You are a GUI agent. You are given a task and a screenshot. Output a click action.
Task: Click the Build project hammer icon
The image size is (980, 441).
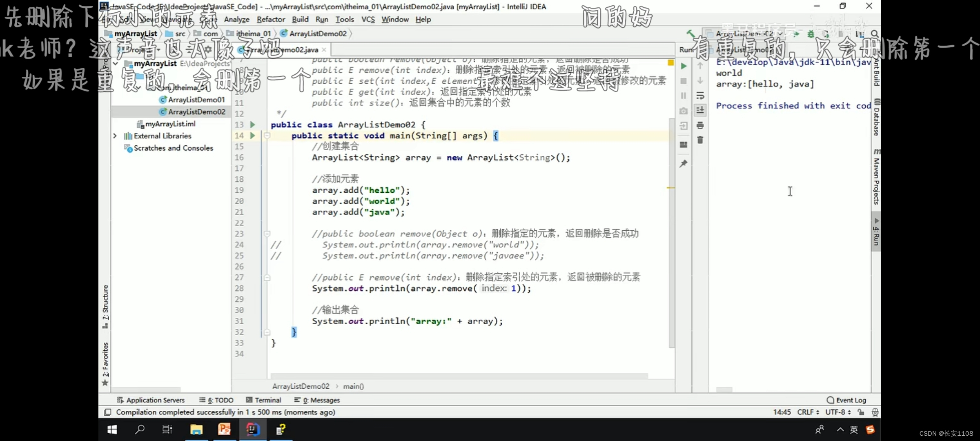pos(690,33)
